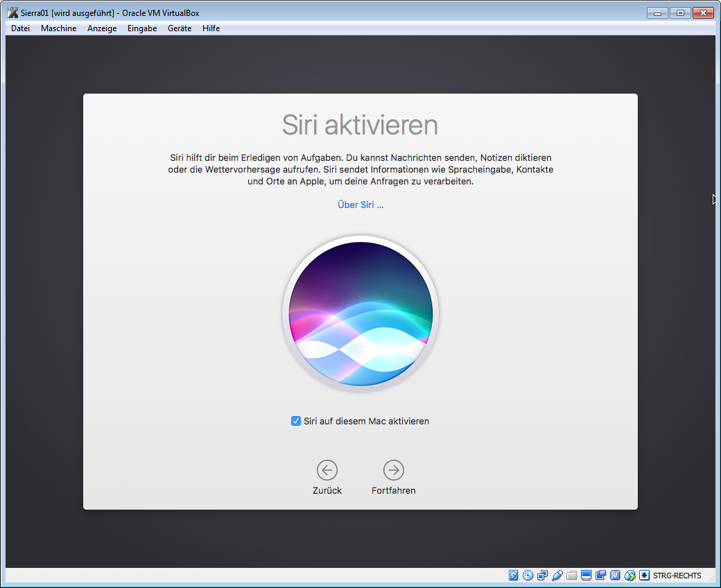Click the optical disc status icon

pyautogui.click(x=528, y=576)
